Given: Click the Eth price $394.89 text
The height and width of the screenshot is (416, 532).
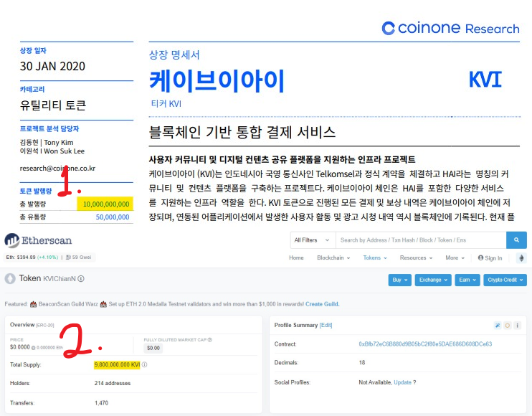Looking at the screenshot, I should [x=21, y=257].
